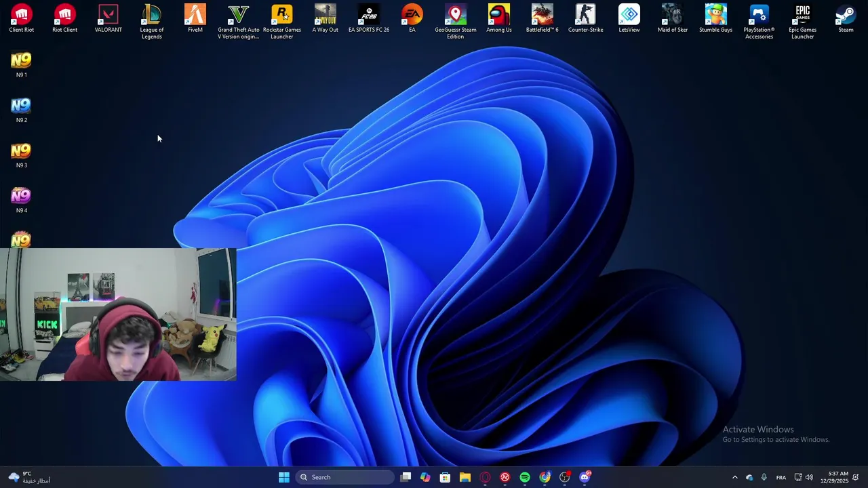Open the notification bell icon

click(x=856, y=477)
